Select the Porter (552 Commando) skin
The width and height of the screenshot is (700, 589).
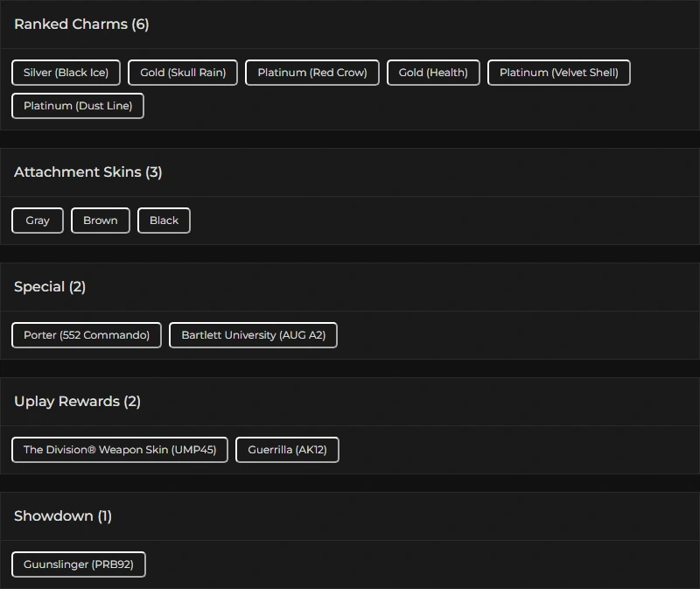(x=87, y=335)
